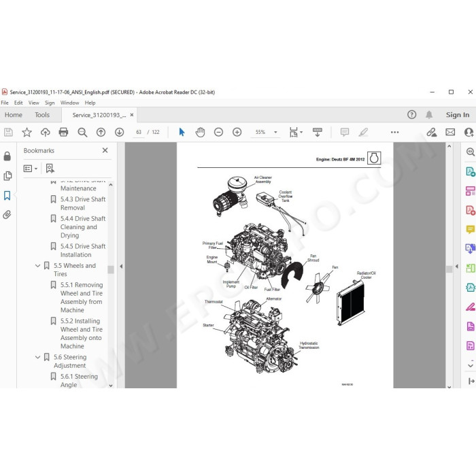Click the page number field
476x476 pixels.
pyautogui.click(x=139, y=132)
